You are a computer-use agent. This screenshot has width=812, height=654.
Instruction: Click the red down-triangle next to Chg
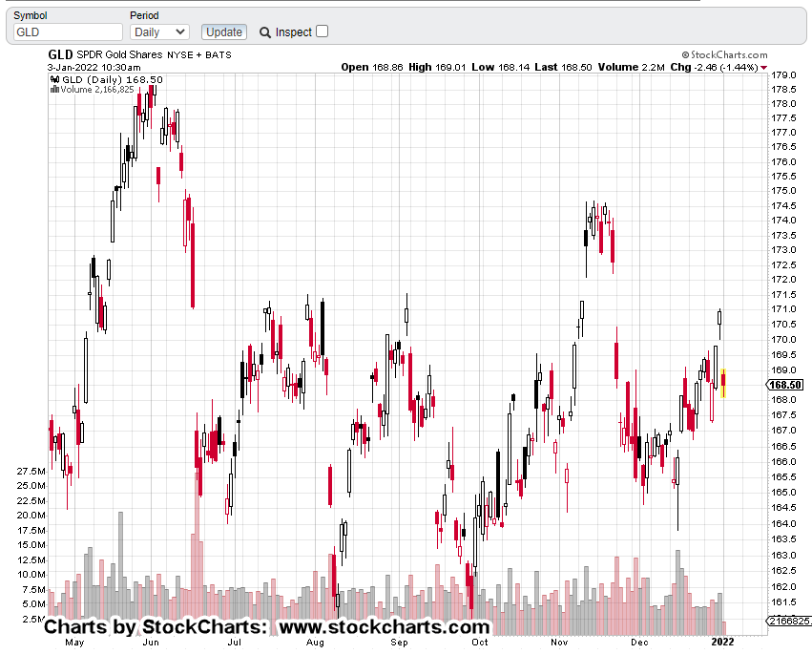coord(763,68)
